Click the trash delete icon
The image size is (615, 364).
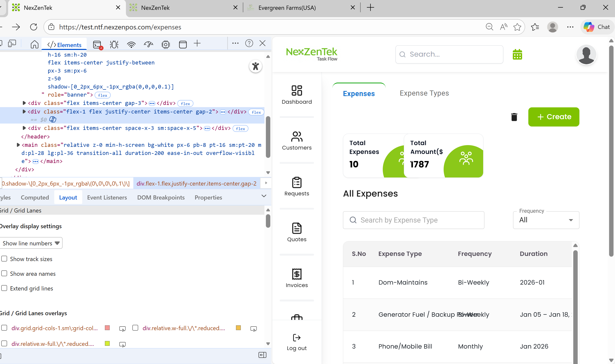(514, 117)
